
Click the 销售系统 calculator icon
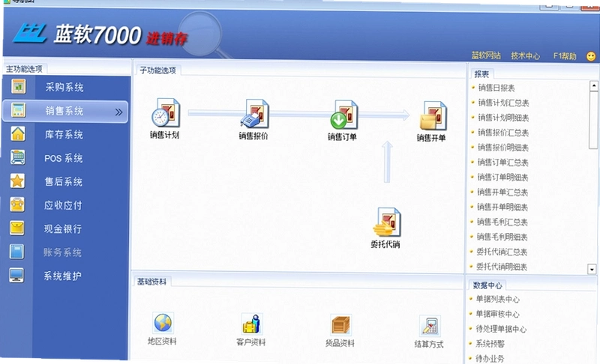[x=18, y=110]
